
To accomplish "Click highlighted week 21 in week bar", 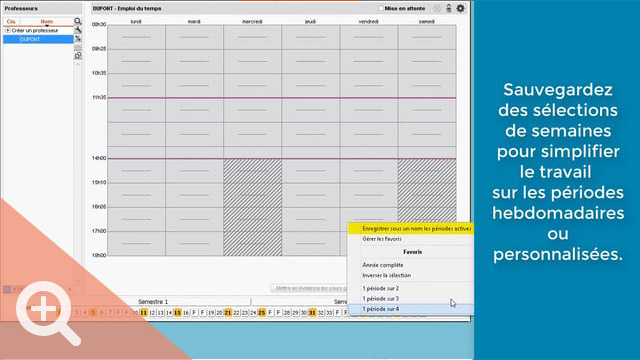I will pyautogui.click(x=228, y=313).
